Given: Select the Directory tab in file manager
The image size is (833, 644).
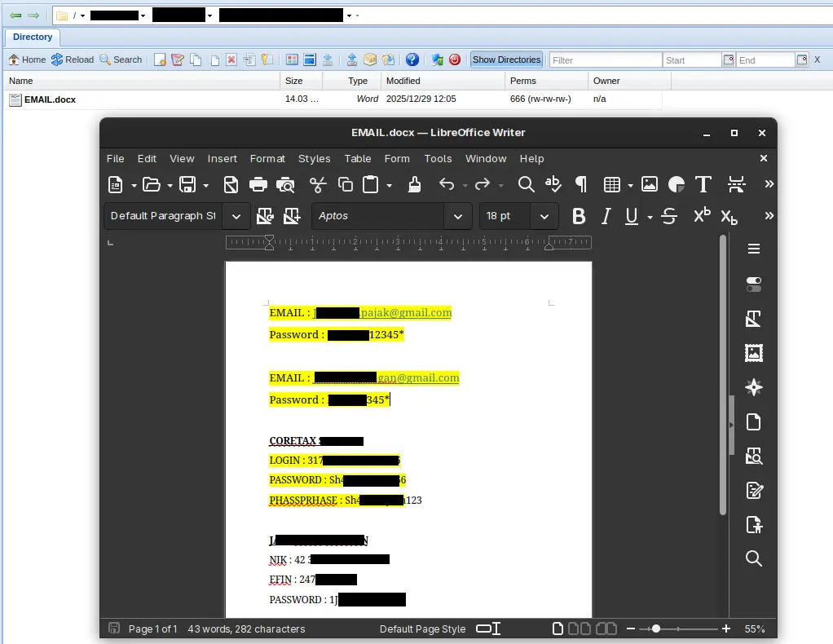Looking at the screenshot, I should 33,37.
